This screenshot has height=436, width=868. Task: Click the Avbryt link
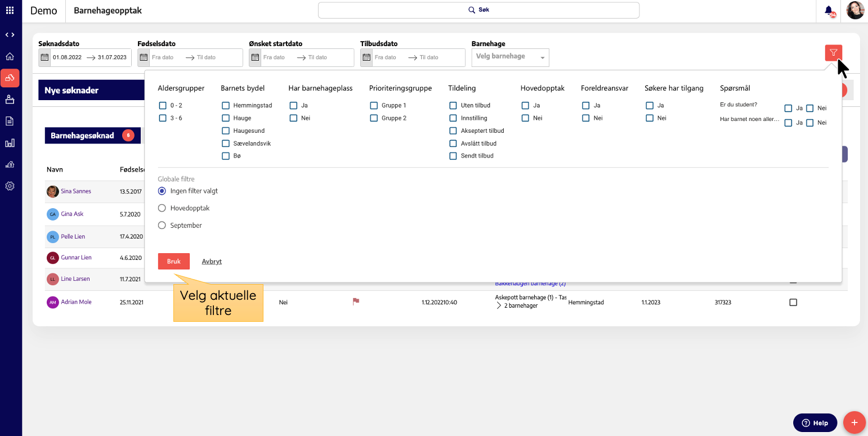(x=212, y=262)
